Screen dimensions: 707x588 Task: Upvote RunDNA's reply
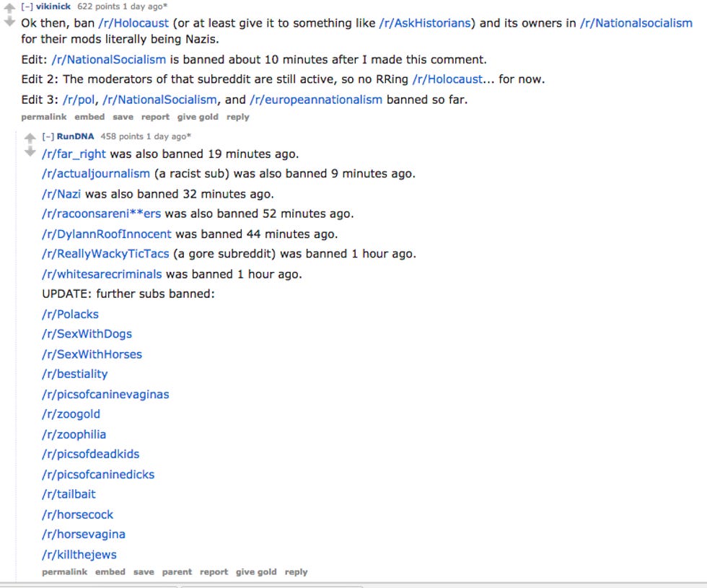point(30,138)
